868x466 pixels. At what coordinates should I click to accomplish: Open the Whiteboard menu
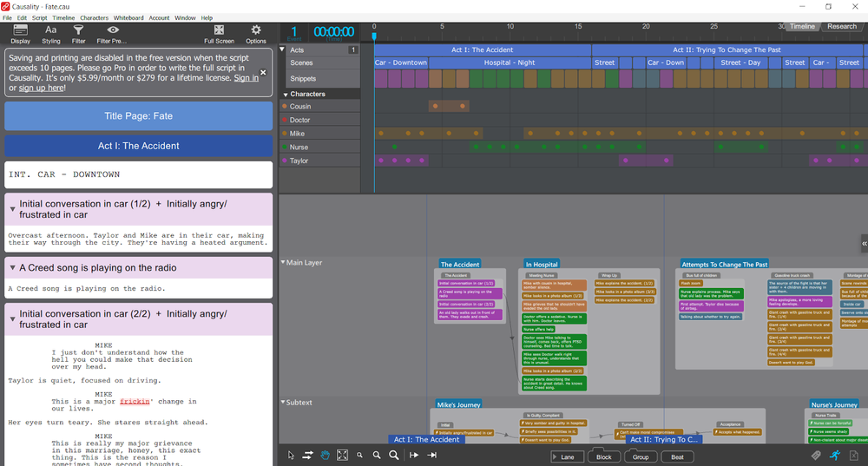(x=128, y=17)
